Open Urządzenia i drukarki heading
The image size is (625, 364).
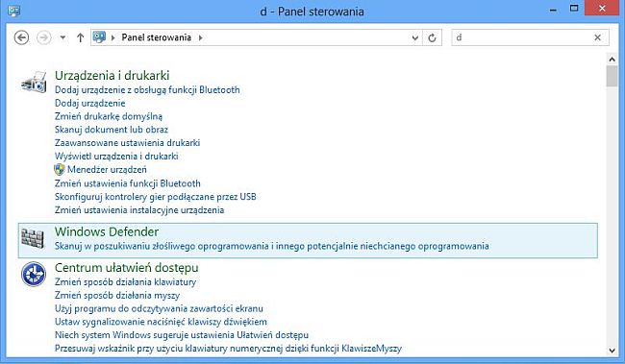pyautogui.click(x=112, y=75)
